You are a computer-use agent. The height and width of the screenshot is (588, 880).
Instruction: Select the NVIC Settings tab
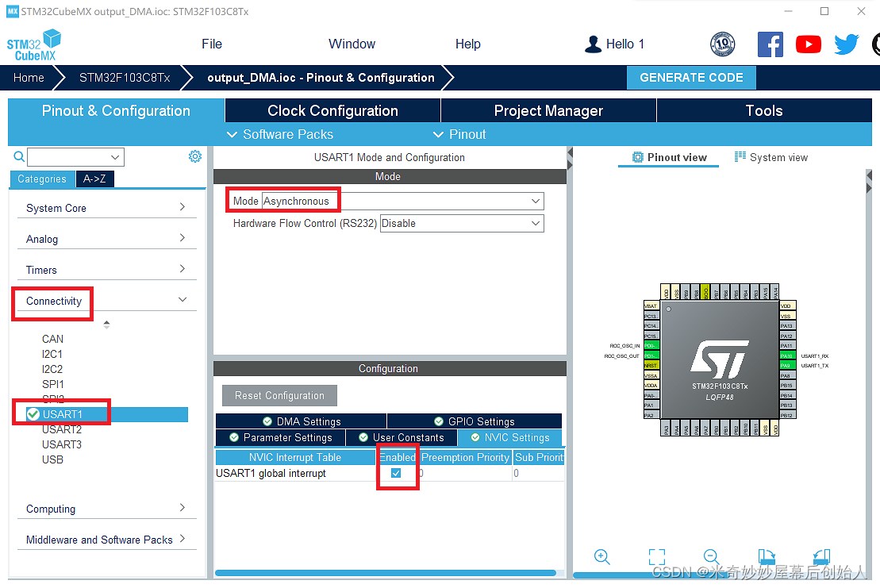pos(510,438)
